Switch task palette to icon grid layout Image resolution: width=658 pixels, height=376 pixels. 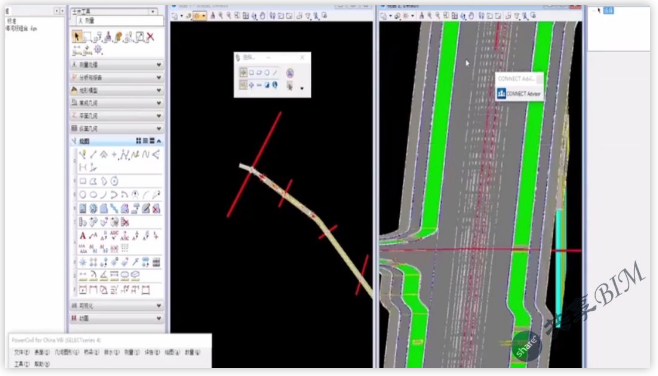click(138, 141)
